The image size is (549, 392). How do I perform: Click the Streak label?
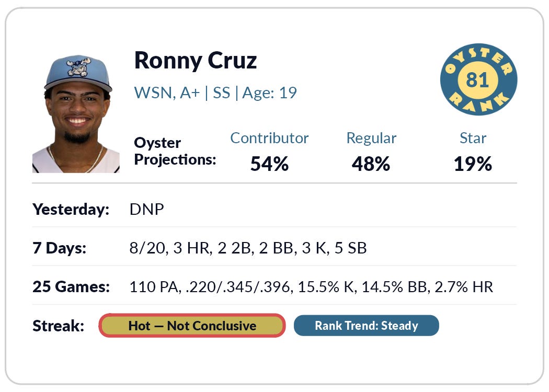(58, 326)
